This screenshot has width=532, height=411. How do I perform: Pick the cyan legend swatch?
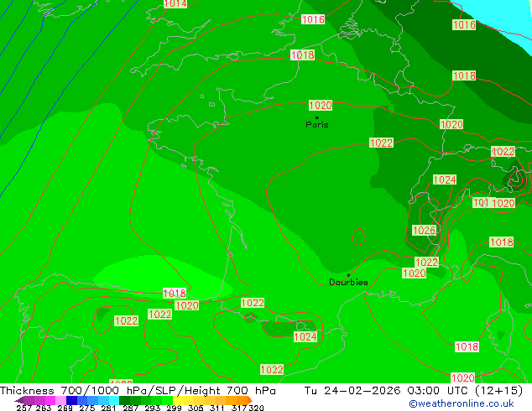(114, 400)
